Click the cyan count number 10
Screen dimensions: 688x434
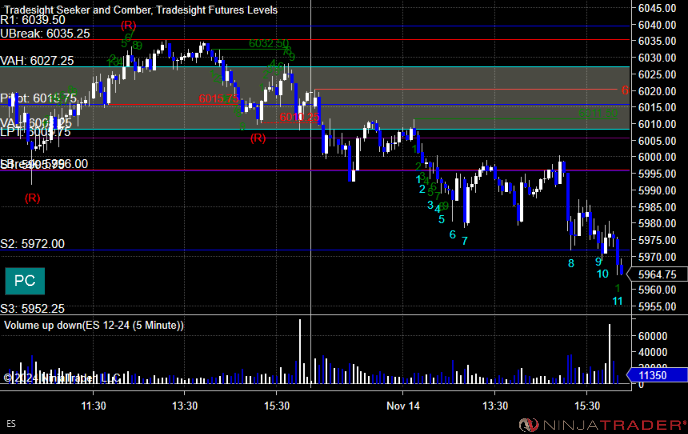602,274
